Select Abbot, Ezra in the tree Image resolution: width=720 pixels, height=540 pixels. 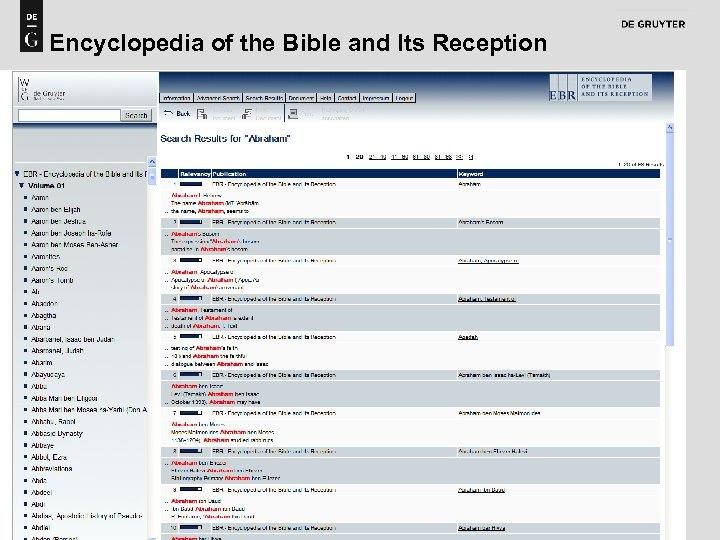click(x=49, y=457)
